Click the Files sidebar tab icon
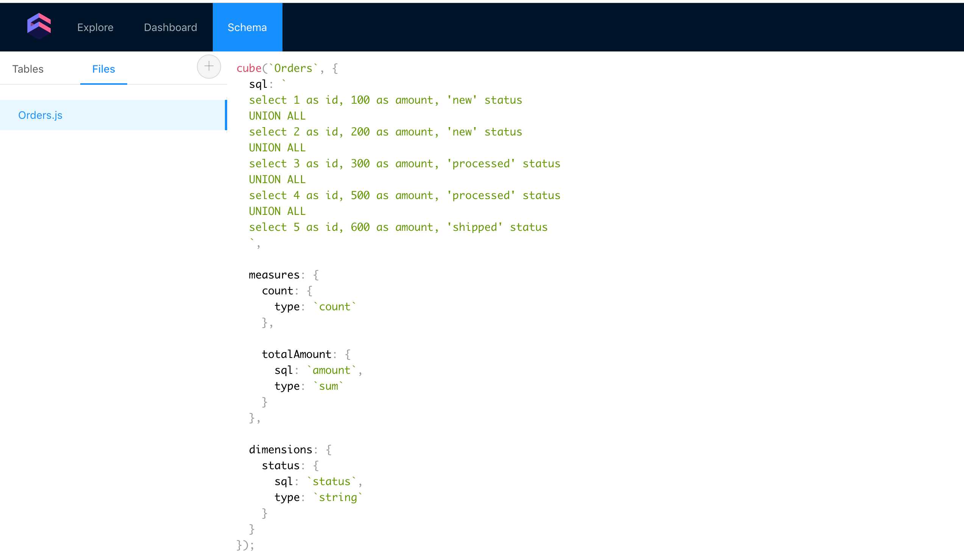The image size is (964, 560). tap(103, 68)
